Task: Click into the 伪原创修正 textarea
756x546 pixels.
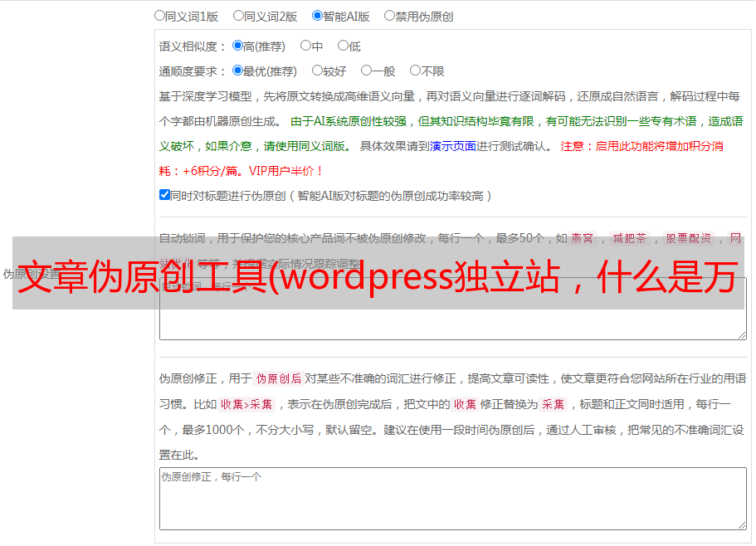Action: click(453, 499)
